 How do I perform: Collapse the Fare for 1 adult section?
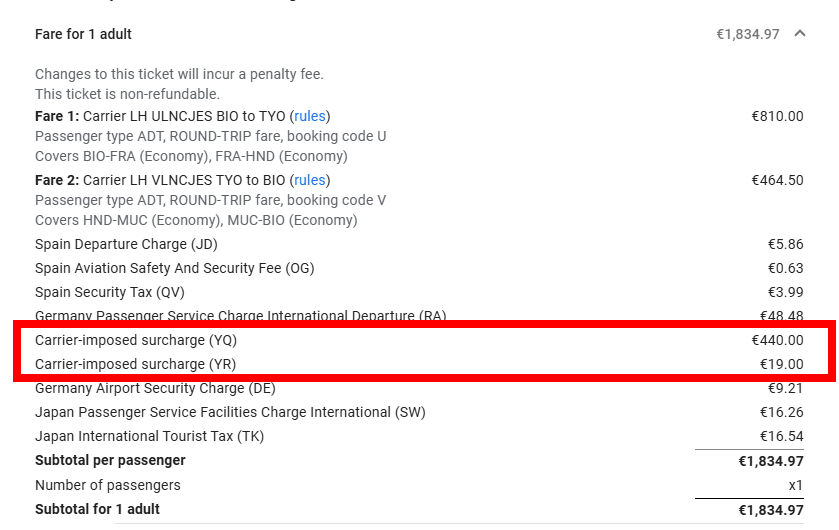click(x=799, y=34)
